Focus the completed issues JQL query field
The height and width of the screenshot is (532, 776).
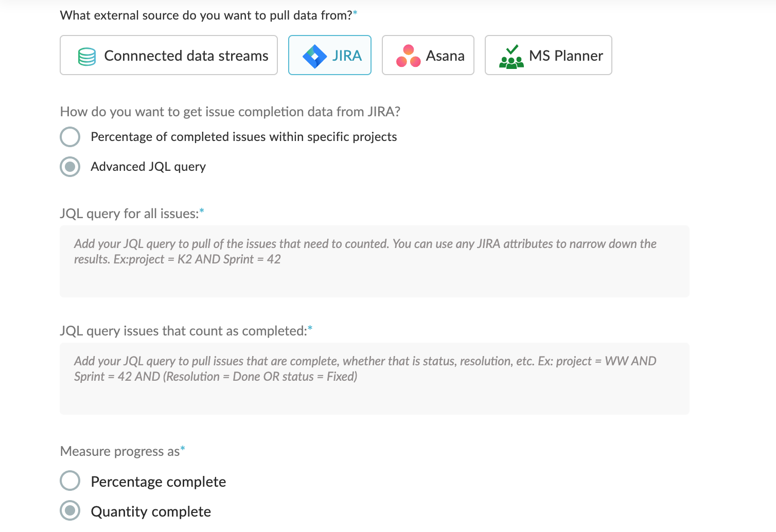point(374,379)
